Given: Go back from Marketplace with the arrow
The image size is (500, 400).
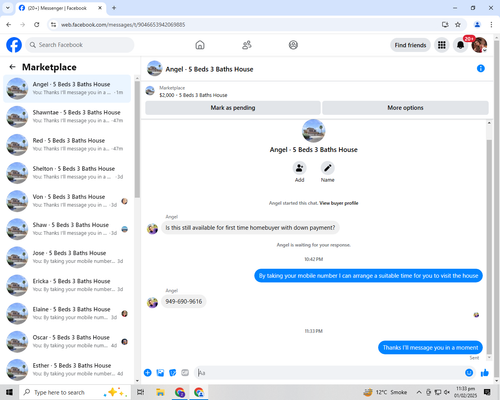Looking at the screenshot, I should [12, 67].
